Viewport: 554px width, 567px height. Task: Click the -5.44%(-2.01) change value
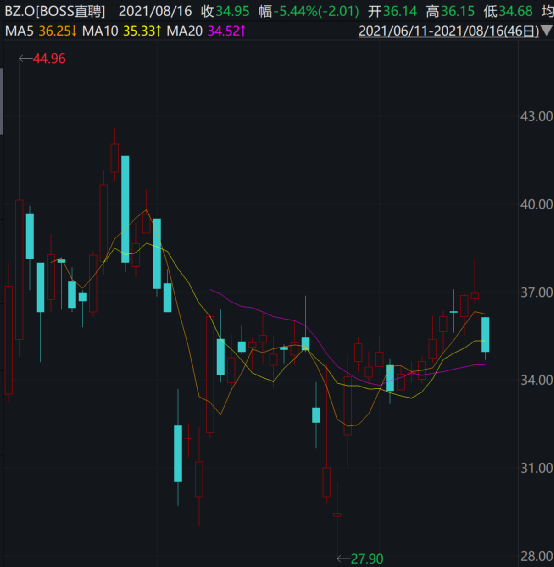click(316, 12)
